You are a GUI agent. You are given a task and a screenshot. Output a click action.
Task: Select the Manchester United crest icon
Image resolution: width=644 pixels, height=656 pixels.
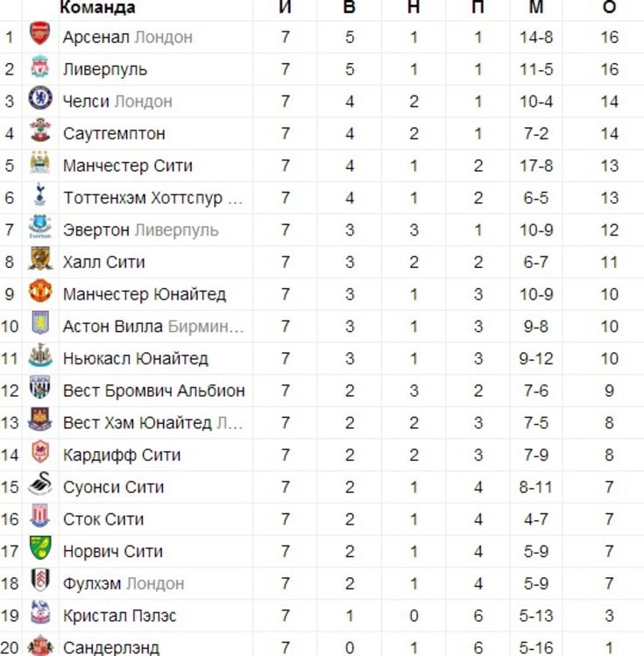tap(40, 291)
